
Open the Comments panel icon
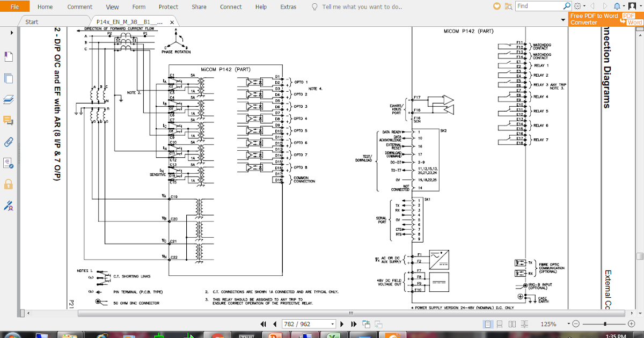pos(8,120)
